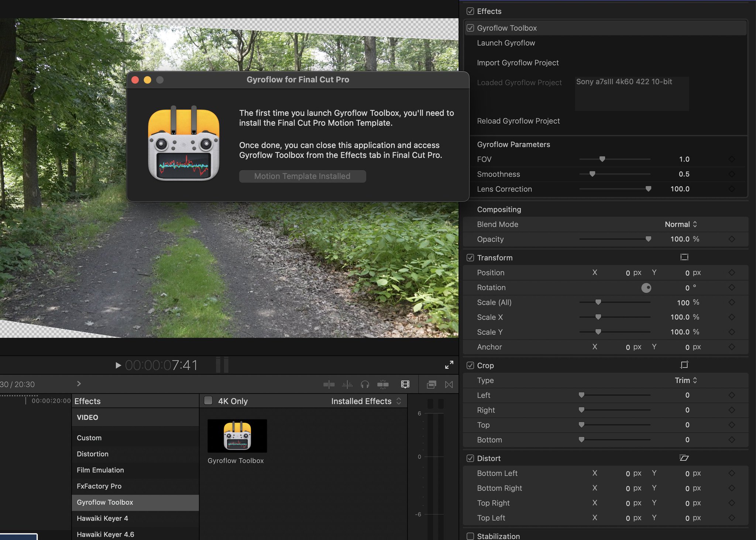Turn the Rotation dial control

click(646, 288)
